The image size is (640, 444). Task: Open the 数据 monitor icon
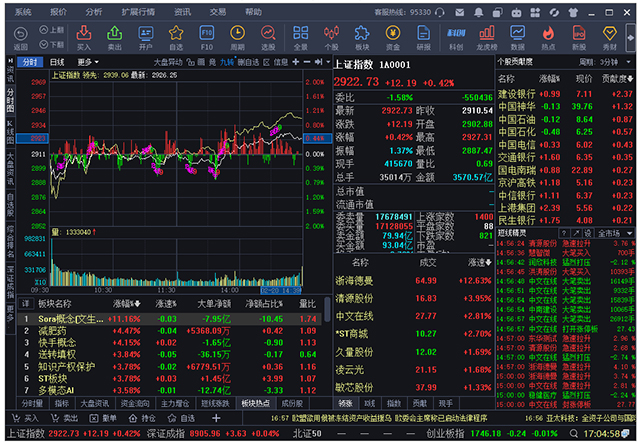pyautogui.click(x=517, y=38)
